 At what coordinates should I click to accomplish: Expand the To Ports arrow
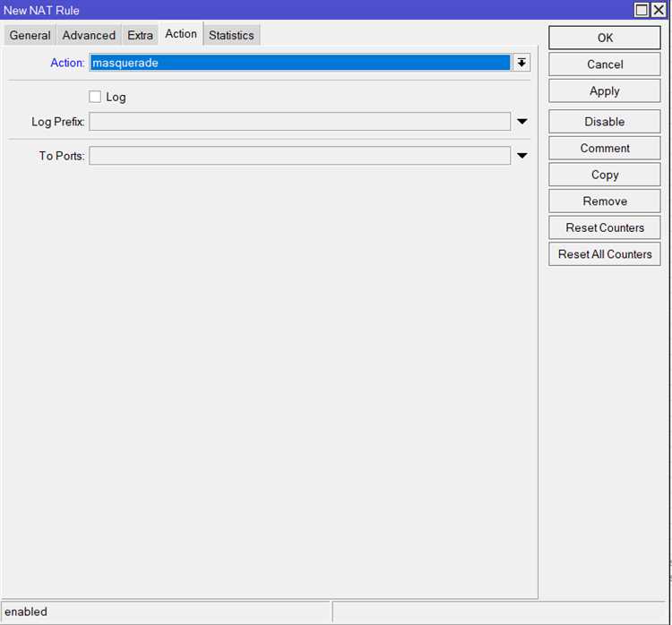click(x=522, y=156)
